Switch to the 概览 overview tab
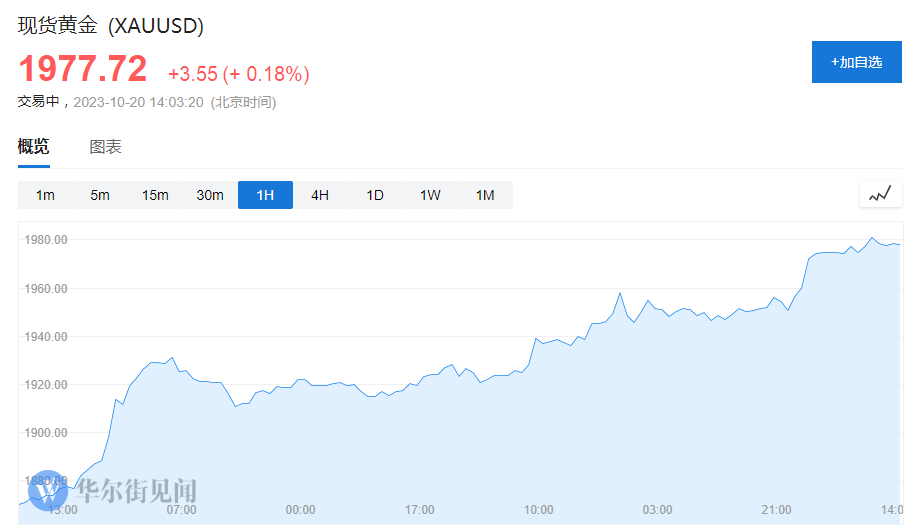 (x=33, y=147)
